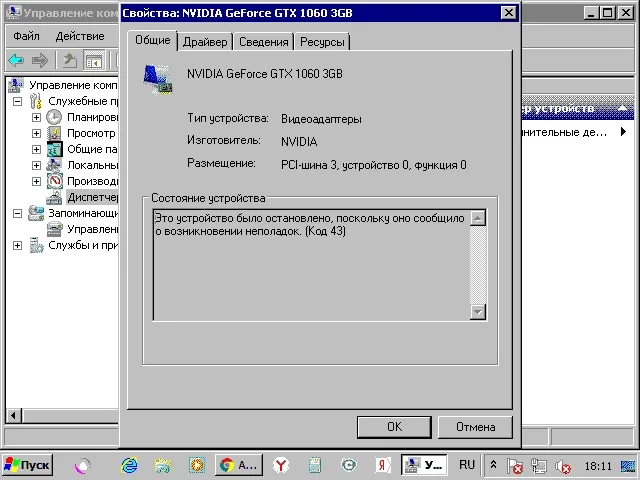
Task: Switch to the Общие tab
Action: coord(153,40)
